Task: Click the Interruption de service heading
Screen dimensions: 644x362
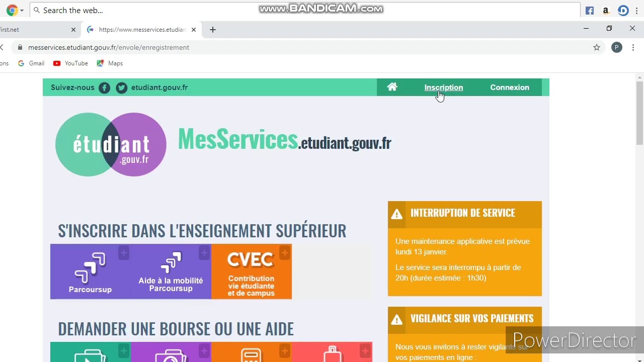Action: point(463,213)
